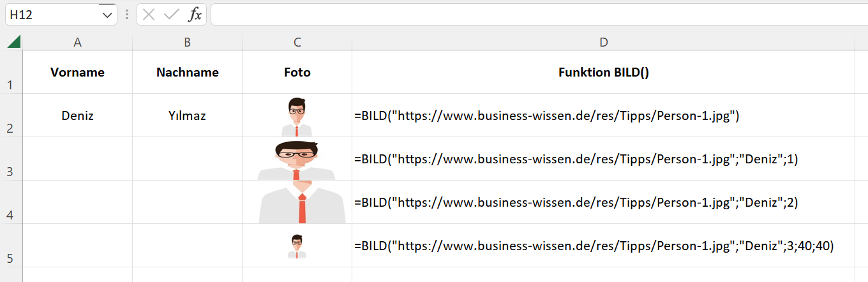Select the row 5 header
The width and height of the screenshot is (868, 282).
point(11,246)
